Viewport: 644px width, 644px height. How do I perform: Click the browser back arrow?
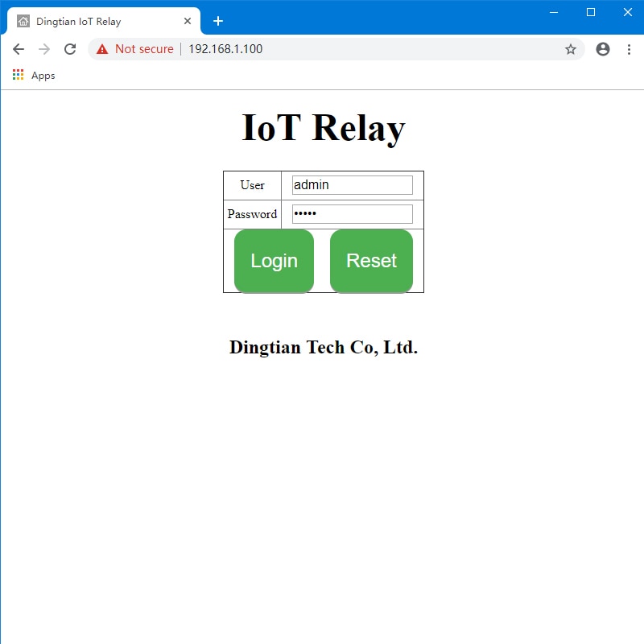point(19,49)
